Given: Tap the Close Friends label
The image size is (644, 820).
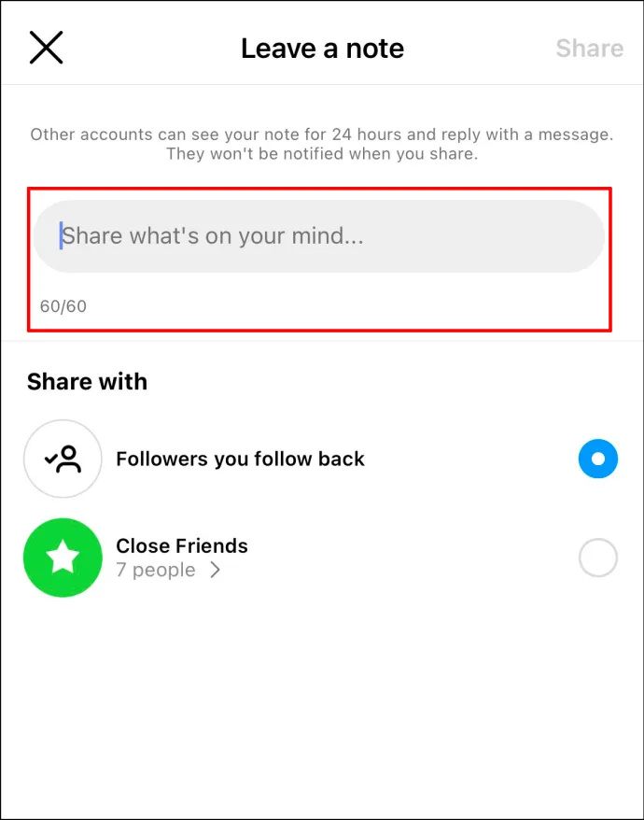Looking at the screenshot, I should click(182, 546).
